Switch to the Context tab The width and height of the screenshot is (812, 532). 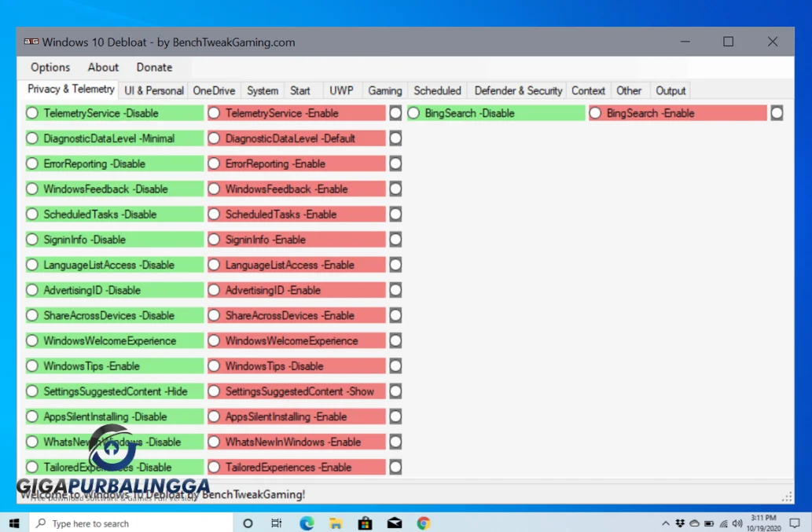click(588, 90)
